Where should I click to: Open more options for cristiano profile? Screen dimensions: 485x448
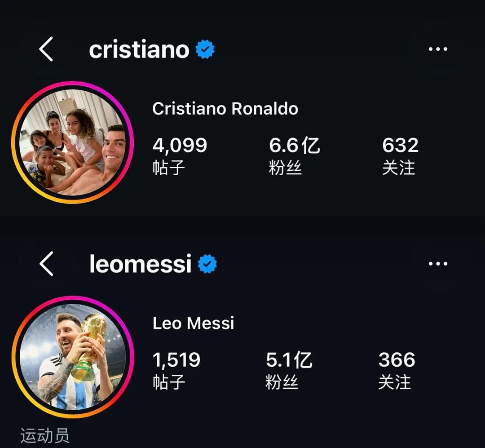[x=438, y=49]
